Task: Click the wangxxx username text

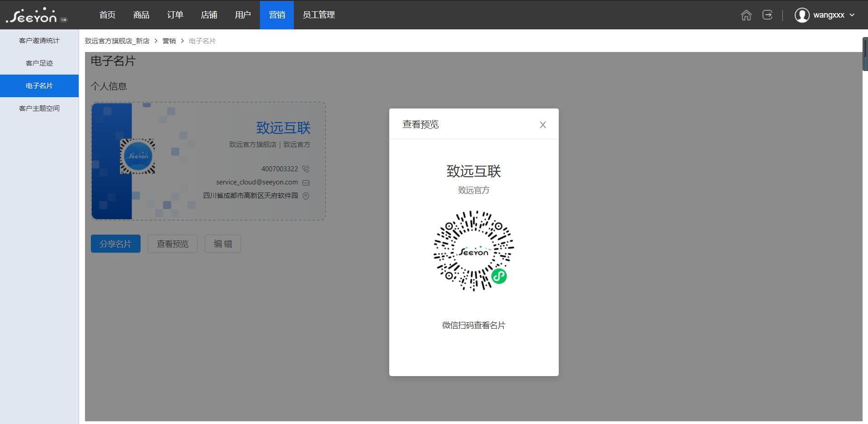Action: 829,15
